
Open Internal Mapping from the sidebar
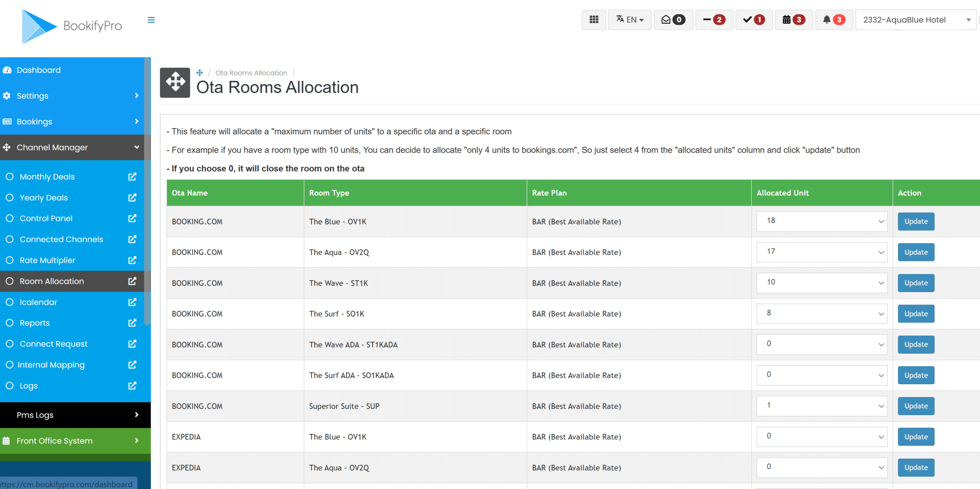pos(52,365)
